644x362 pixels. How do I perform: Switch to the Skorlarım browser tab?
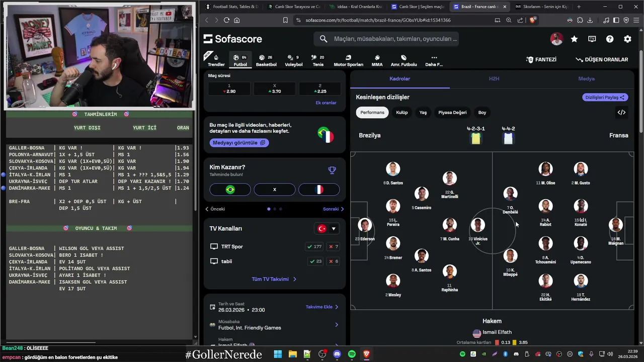coord(541,7)
